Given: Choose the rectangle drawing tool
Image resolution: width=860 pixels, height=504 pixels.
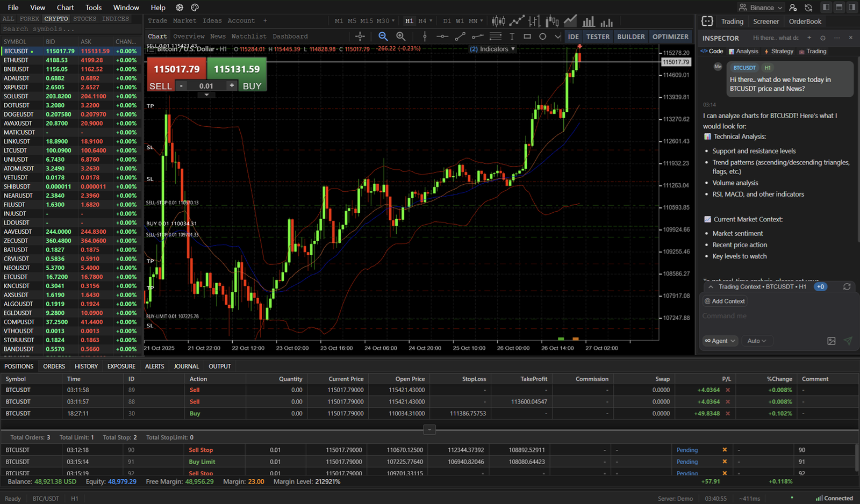Looking at the screenshot, I should pyautogui.click(x=527, y=36).
